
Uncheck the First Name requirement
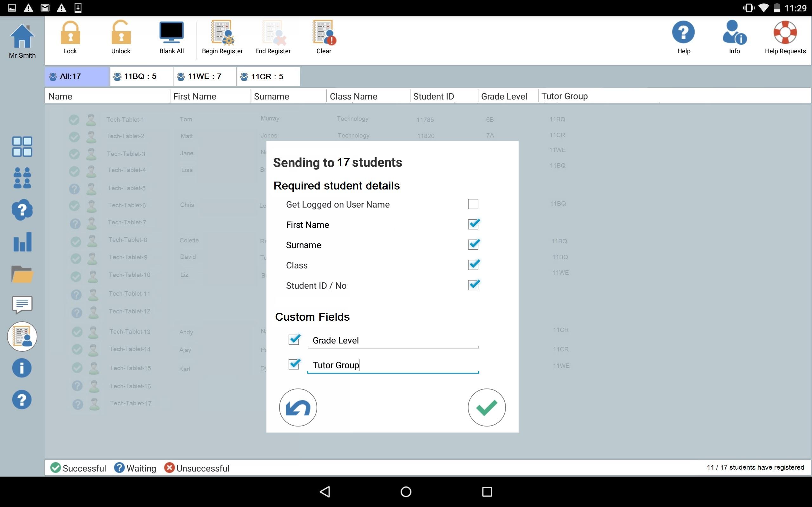[473, 224]
